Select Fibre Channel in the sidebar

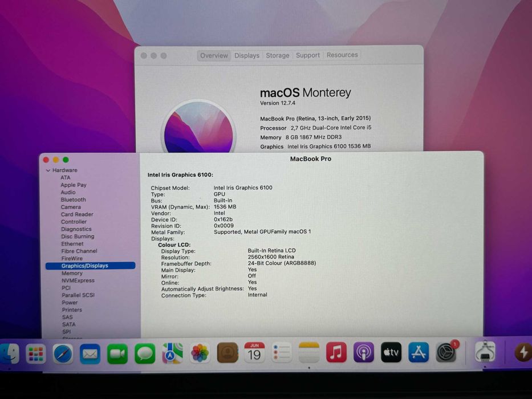[x=79, y=251]
